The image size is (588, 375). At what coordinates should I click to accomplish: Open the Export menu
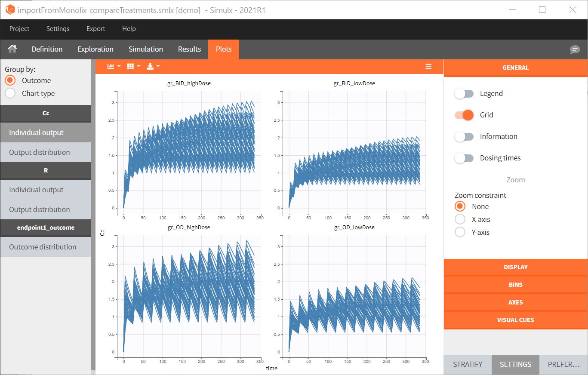[95, 29]
